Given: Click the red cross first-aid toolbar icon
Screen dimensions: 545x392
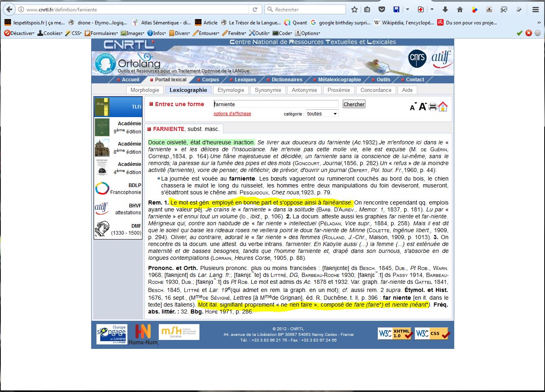Looking at the screenshot, I should click(421, 9).
